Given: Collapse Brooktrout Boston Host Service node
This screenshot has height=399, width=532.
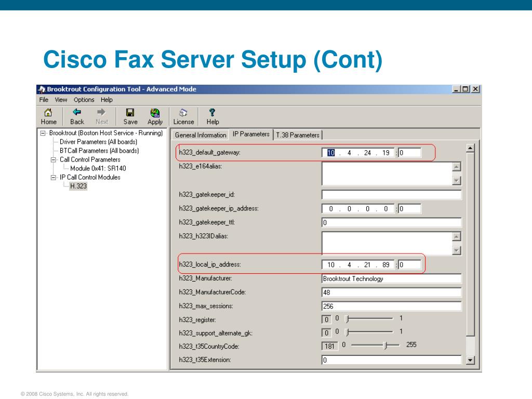Looking at the screenshot, I should 43,133.
